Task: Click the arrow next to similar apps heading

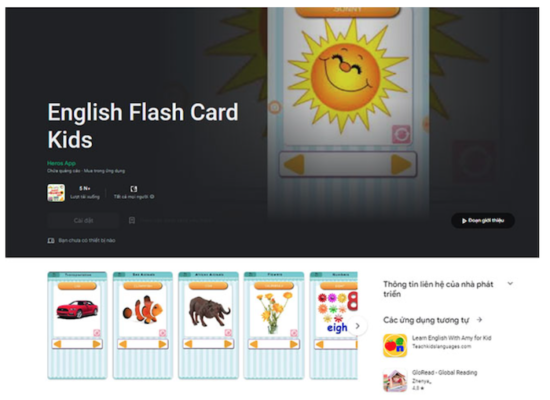Action: tap(479, 320)
